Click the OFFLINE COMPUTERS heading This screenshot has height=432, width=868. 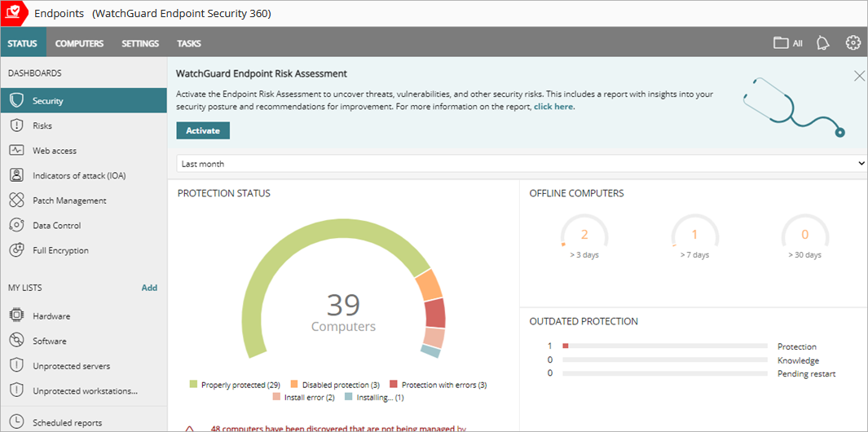coord(576,193)
